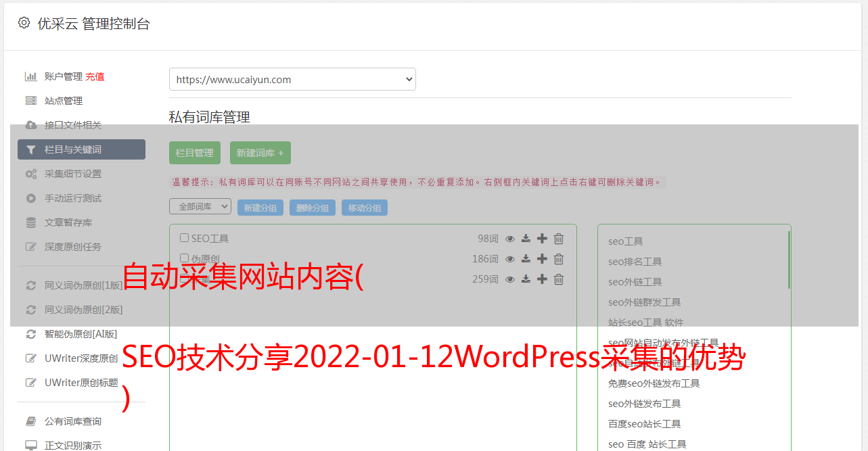Open 文章暂存库 menu item

click(68, 222)
